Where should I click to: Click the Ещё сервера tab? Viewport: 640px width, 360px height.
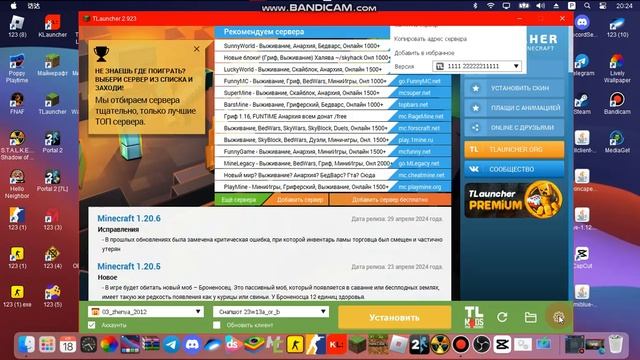click(x=239, y=200)
